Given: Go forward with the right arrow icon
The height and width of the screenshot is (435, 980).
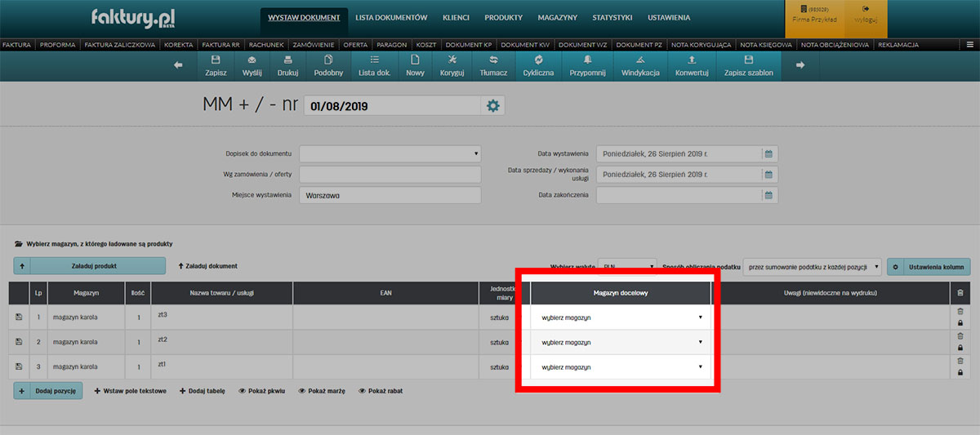Looking at the screenshot, I should pyautogui.click(x=801, y=66).
